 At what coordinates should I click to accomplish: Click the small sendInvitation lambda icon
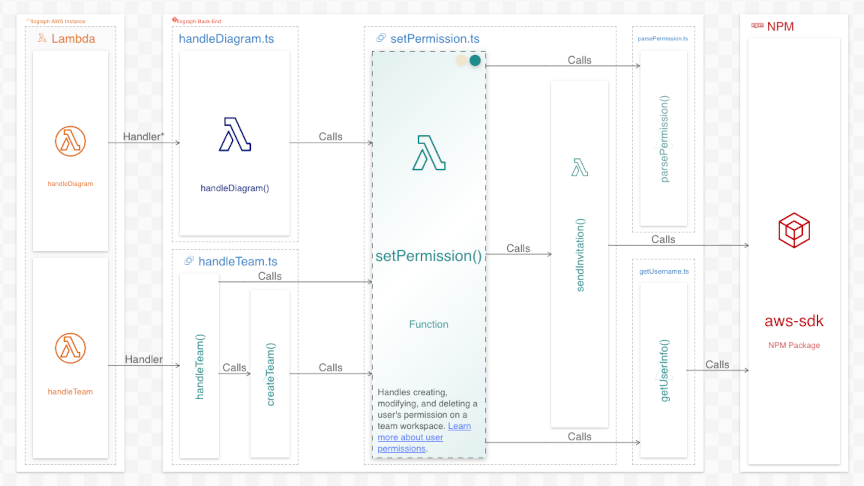(580, 167)
